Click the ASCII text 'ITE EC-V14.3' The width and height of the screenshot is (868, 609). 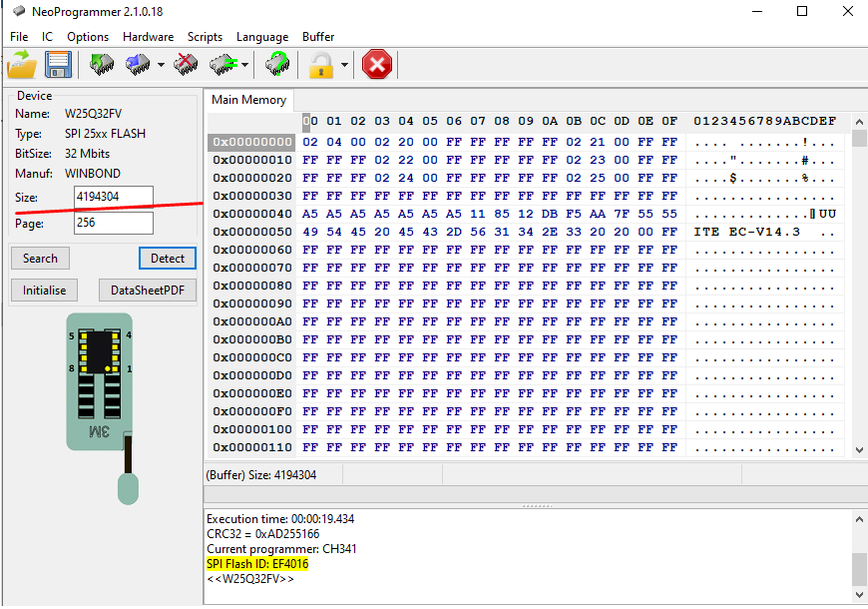pos(747,232)
